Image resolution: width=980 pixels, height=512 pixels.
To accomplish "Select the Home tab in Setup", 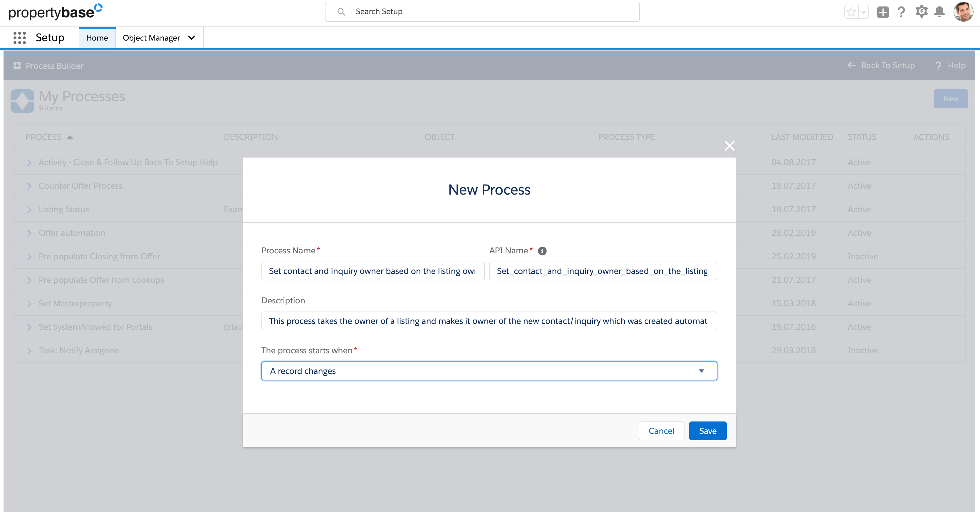I will tap(97, 37).
